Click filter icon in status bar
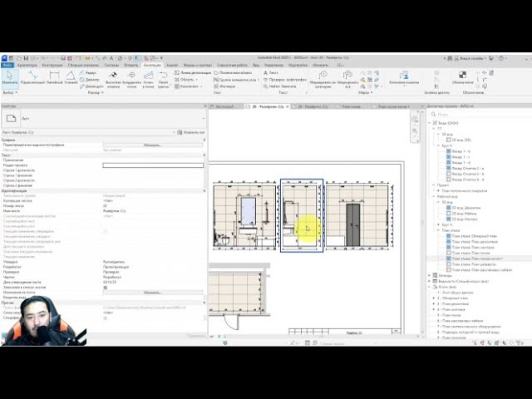532x399 pixels. click(x=519, y=343)
